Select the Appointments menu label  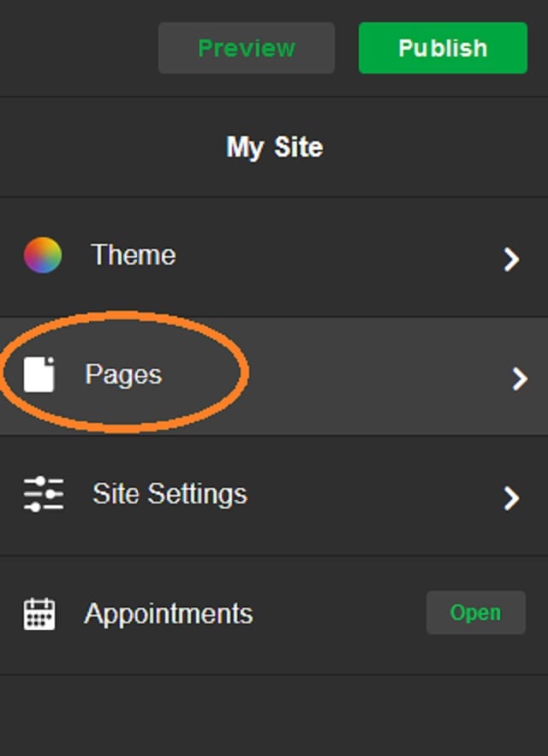coord(169,614)
